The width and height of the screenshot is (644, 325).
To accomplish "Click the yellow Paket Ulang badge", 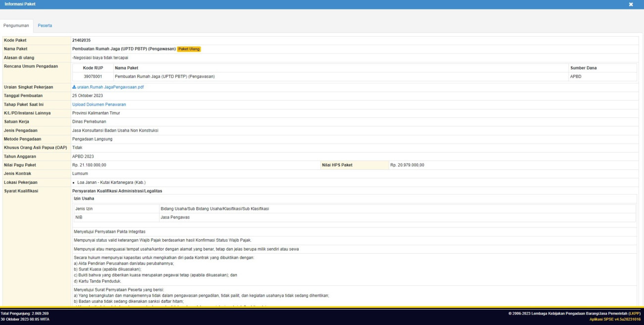I will (189, 49).
